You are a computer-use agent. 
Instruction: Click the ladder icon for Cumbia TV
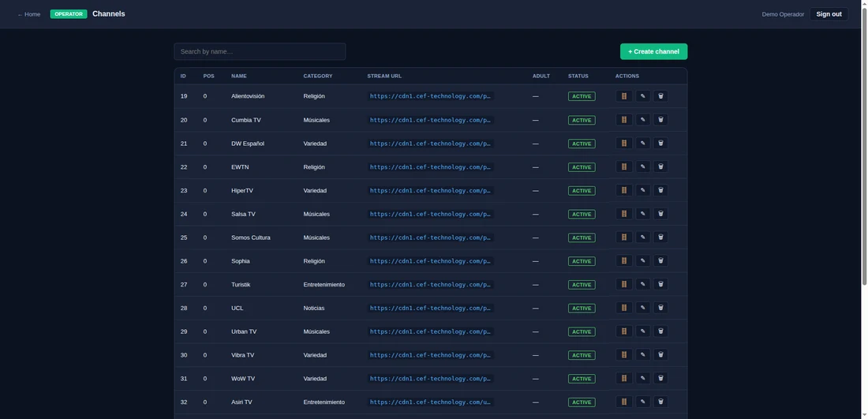pyautogui.click(x=624, y=120)
